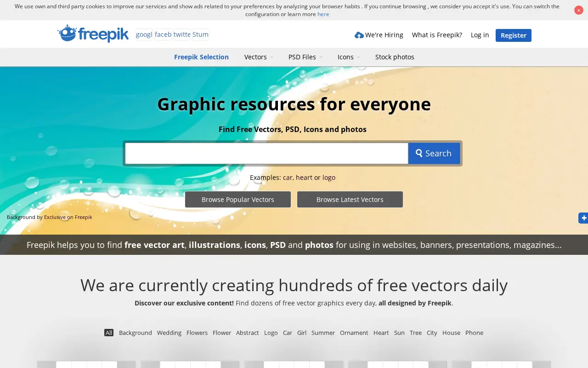Select the Freepik Selection menu item
This screenshot has width=588, height=368.
(201, 57)
